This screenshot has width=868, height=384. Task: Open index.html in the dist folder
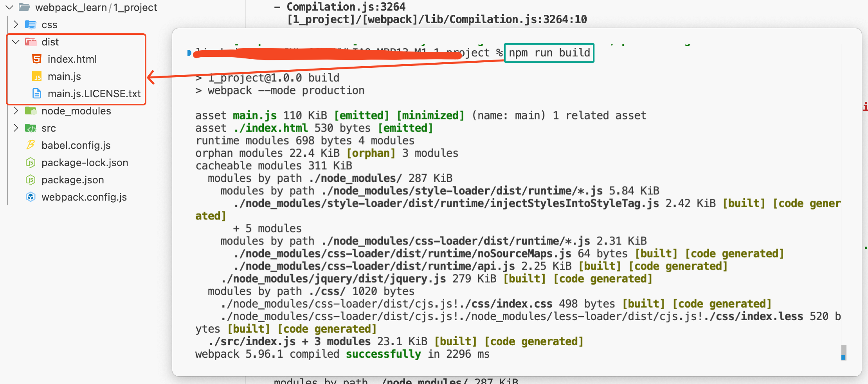72,59
